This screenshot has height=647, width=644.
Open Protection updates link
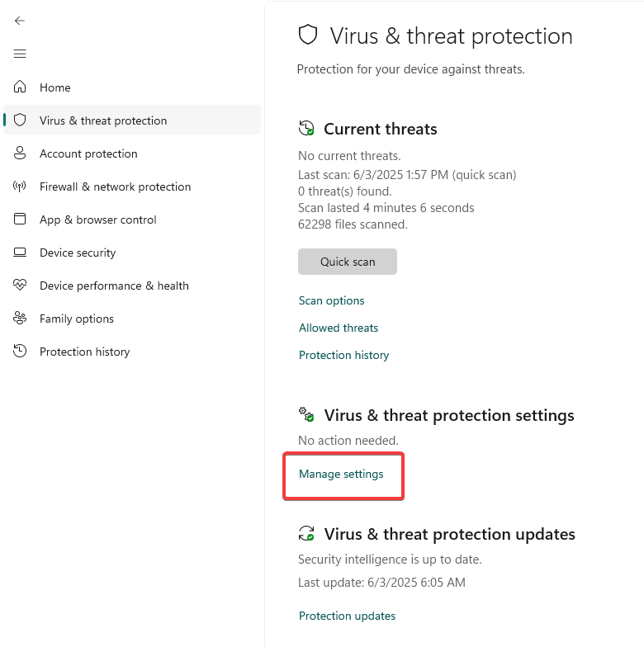point(347,616)
